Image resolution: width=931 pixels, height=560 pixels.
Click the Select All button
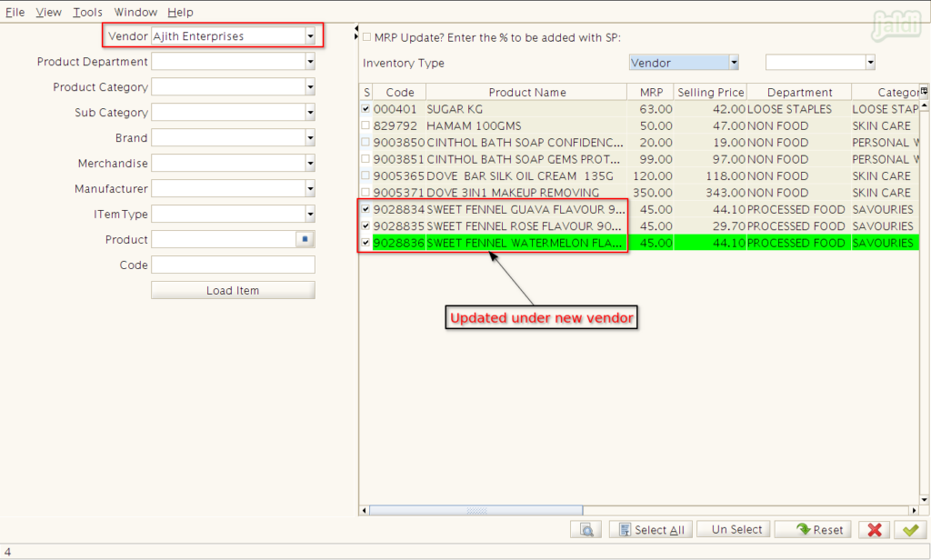tap(651, 530)
